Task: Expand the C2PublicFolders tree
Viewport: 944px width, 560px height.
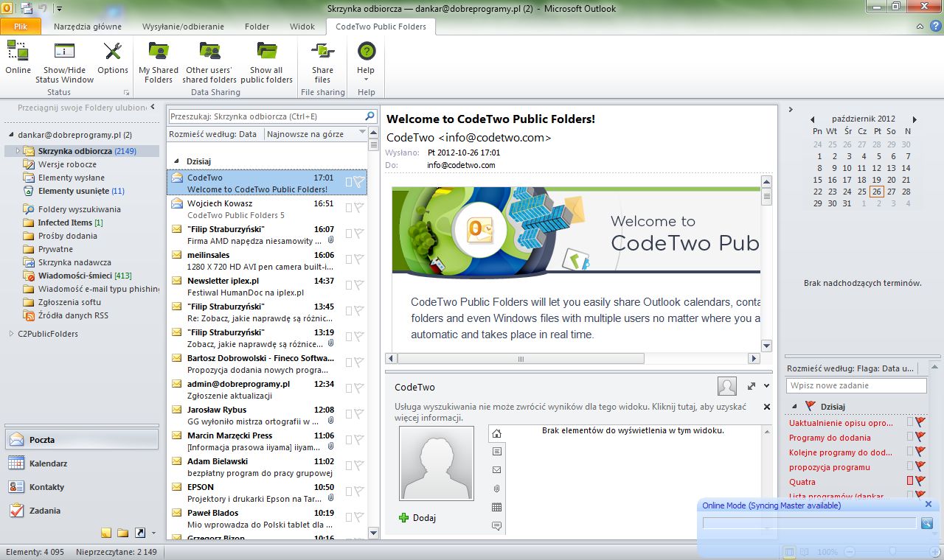Action: 11,334
